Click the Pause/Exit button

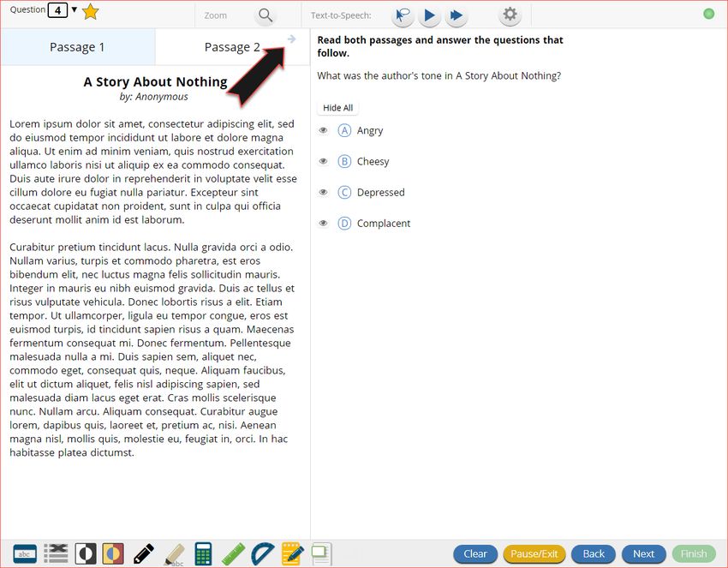[x=534, y=553]
